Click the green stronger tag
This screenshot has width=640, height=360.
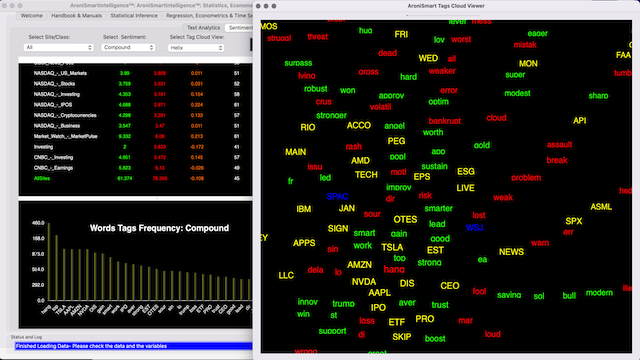[331, 116]
